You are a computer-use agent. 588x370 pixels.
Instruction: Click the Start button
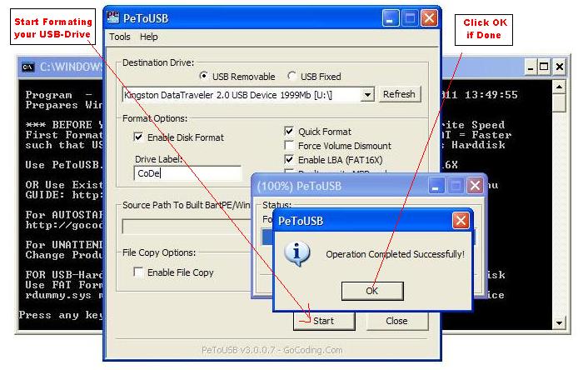[324, 321]
